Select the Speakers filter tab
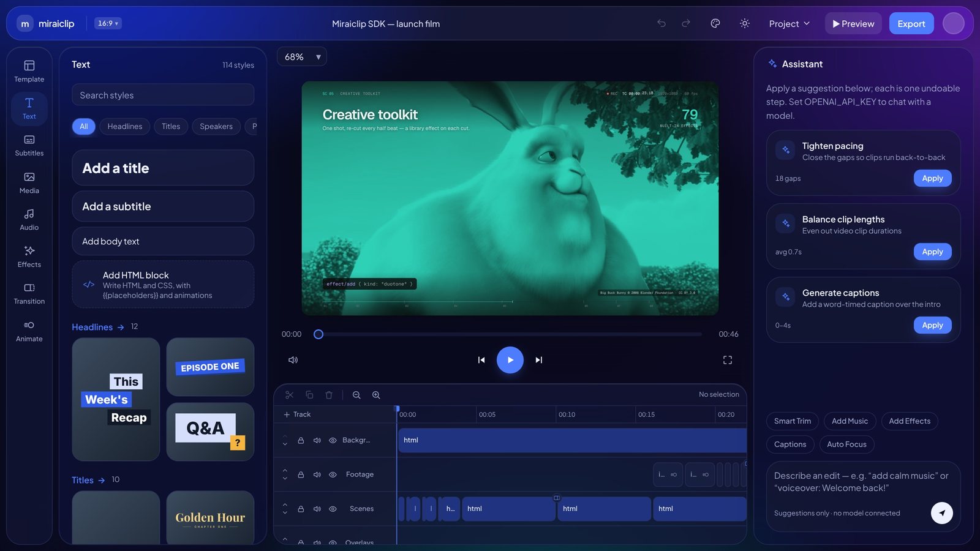The width and height of the screenshot is (980, 551). [x=216, y=126]
